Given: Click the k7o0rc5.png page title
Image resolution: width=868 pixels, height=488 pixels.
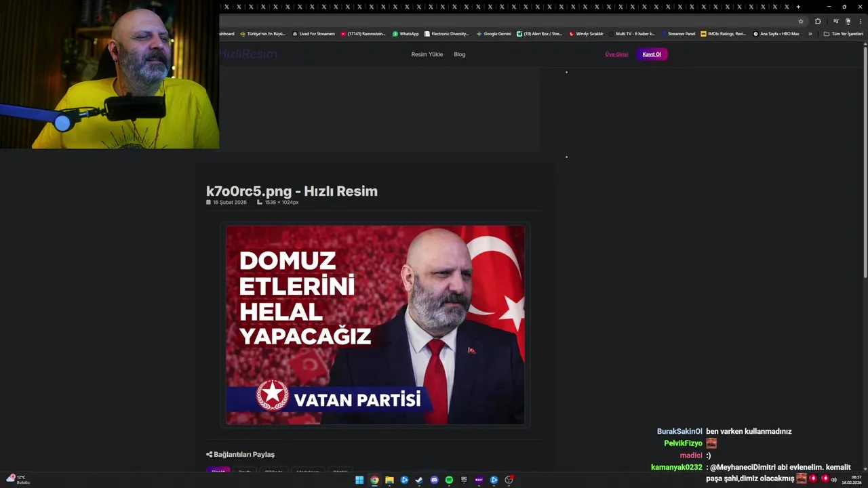Looking at the screenshot, I should coord(292,191).
